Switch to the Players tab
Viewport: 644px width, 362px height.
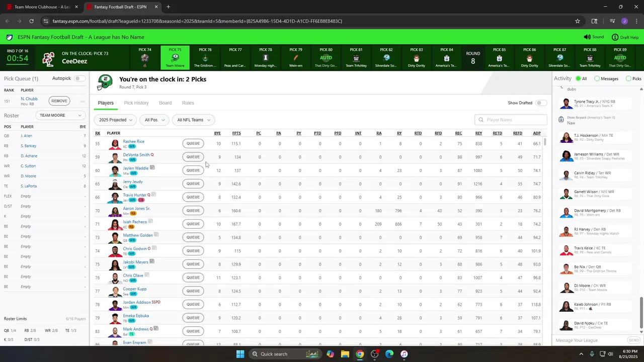(106, 103)
